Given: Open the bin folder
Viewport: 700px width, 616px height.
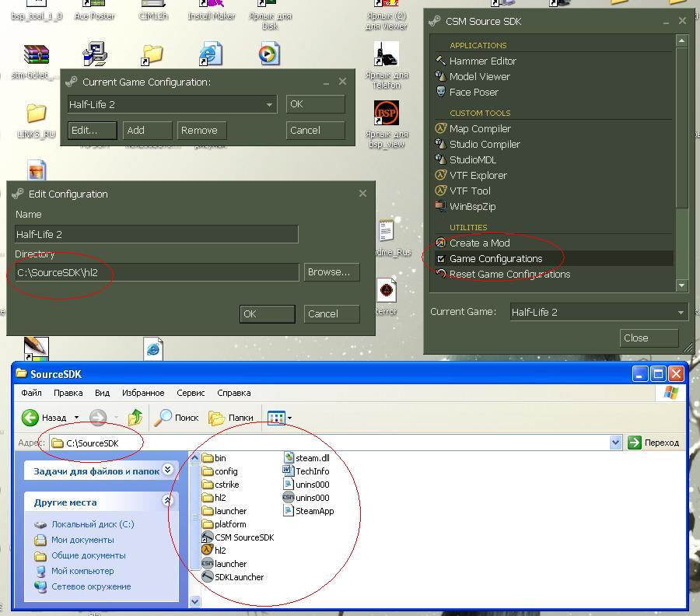Looking at the screenshot, I should pos(215,458).
